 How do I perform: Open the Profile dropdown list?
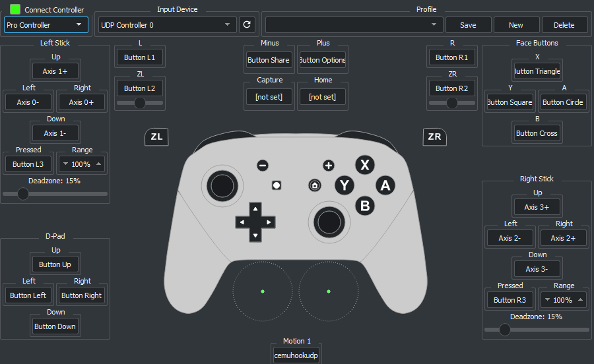[354, 24]
